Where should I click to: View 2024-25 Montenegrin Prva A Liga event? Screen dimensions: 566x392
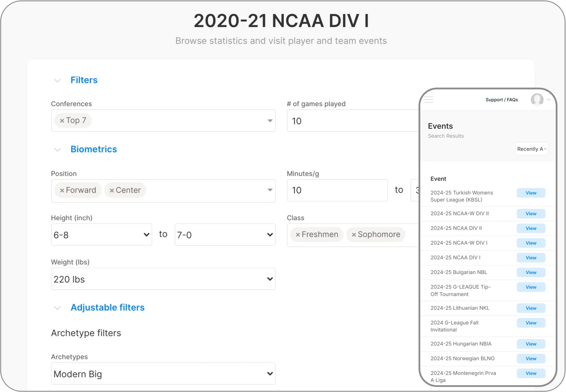[x=531, y=374]
